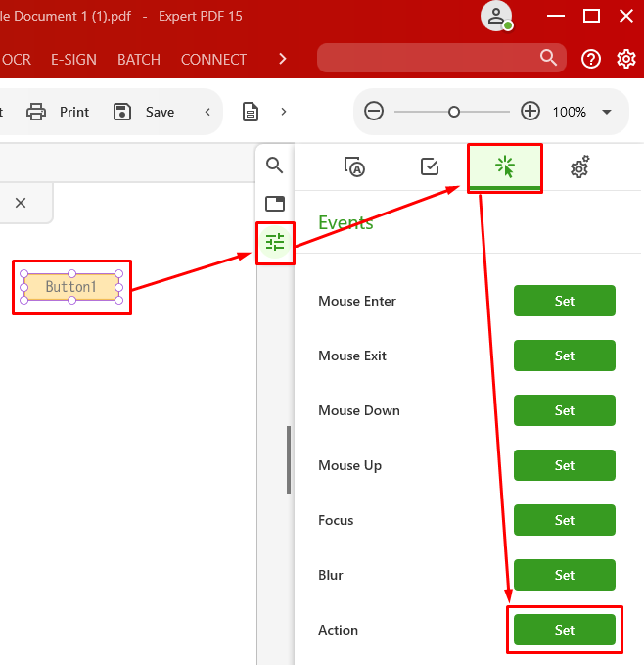Image resolution: width=644 pixels, height=665 pixels.
Task: Select the Button1 form field
Action: 71,287
